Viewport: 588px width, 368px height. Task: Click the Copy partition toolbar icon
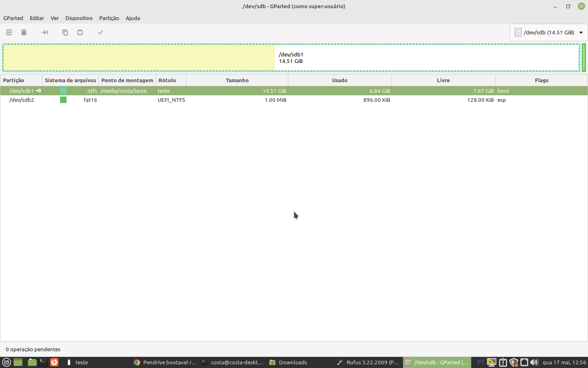(65, 32)
